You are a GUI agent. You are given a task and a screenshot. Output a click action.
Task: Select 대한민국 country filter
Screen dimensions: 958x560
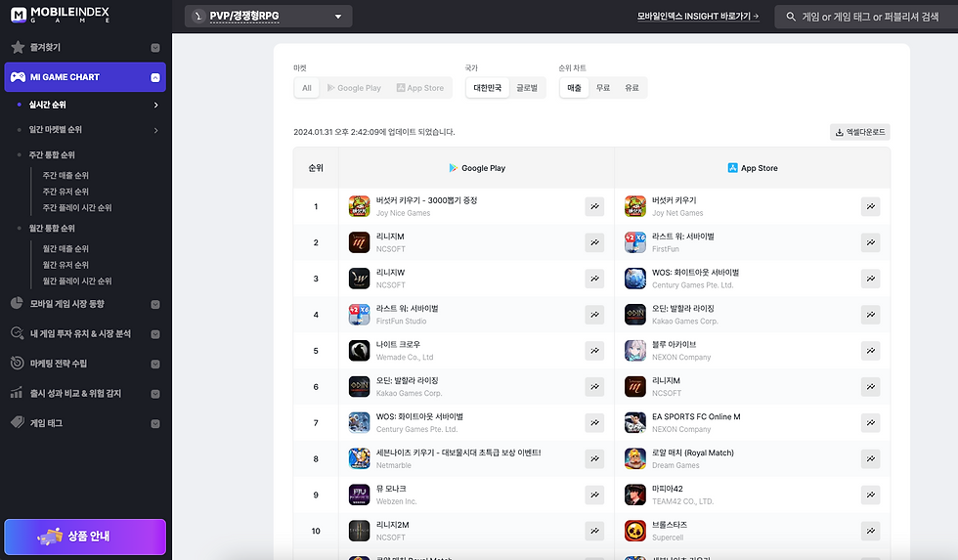click(488, 88)
